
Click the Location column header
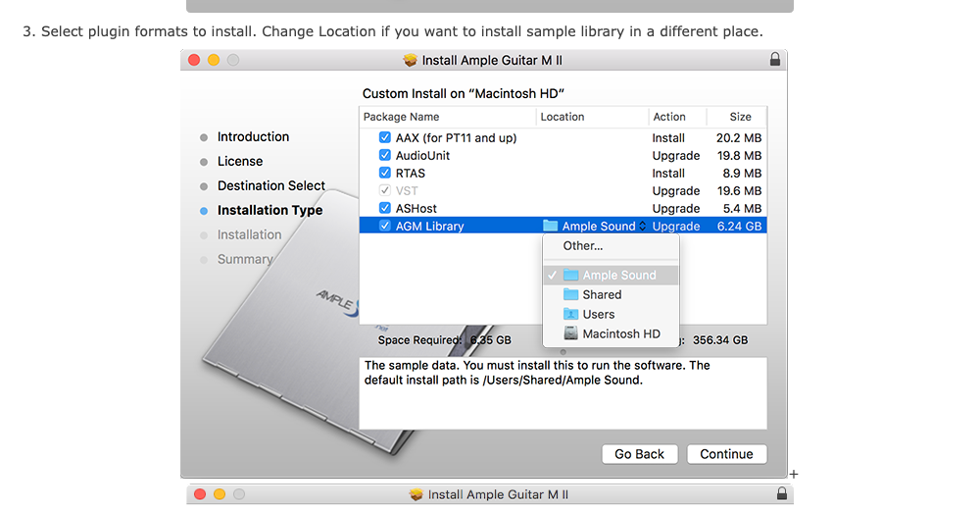click(x=593, y=117)
